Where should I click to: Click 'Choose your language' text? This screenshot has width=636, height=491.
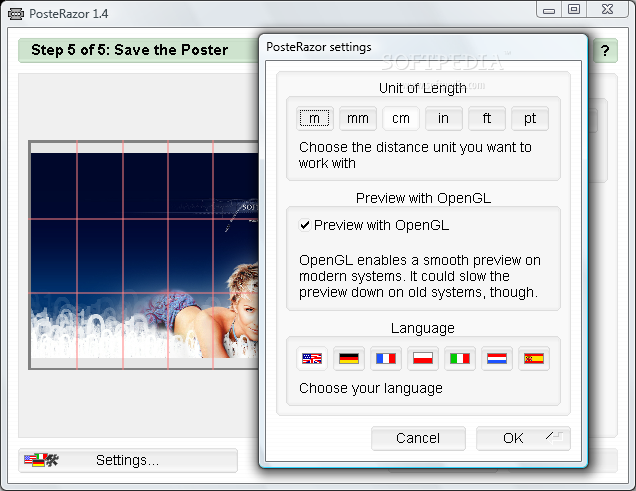pos(371,388)
